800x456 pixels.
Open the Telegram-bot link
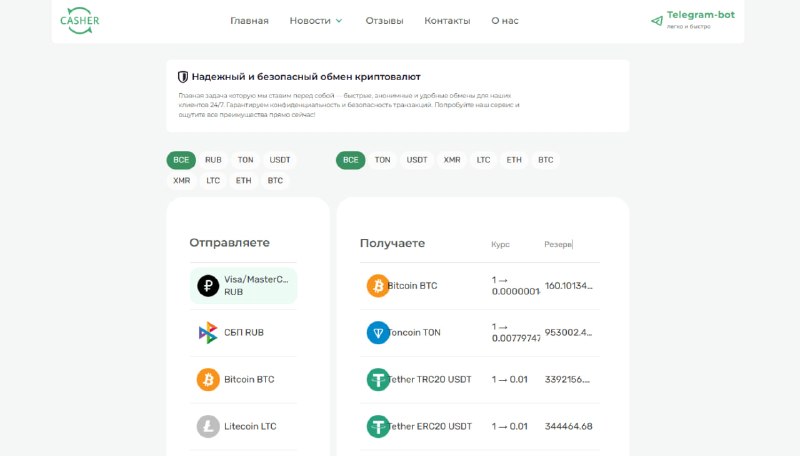click(x=701, y=15)
